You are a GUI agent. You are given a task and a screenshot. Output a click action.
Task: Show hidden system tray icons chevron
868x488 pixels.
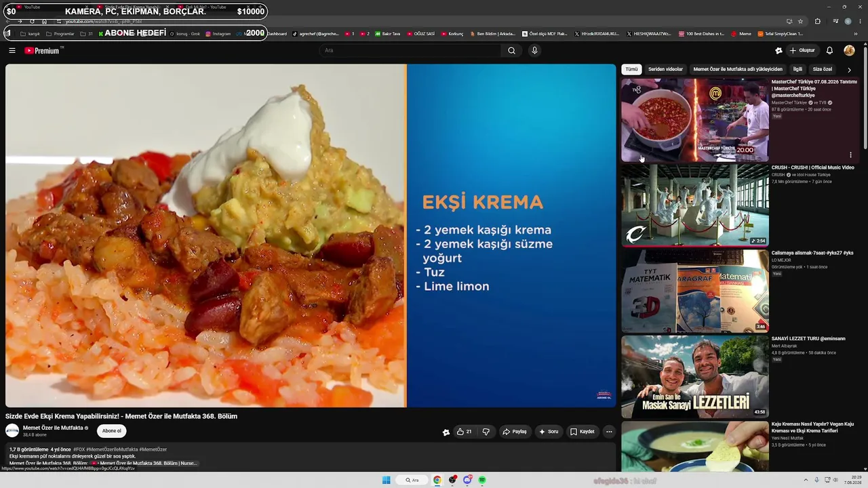pos(806,480)
